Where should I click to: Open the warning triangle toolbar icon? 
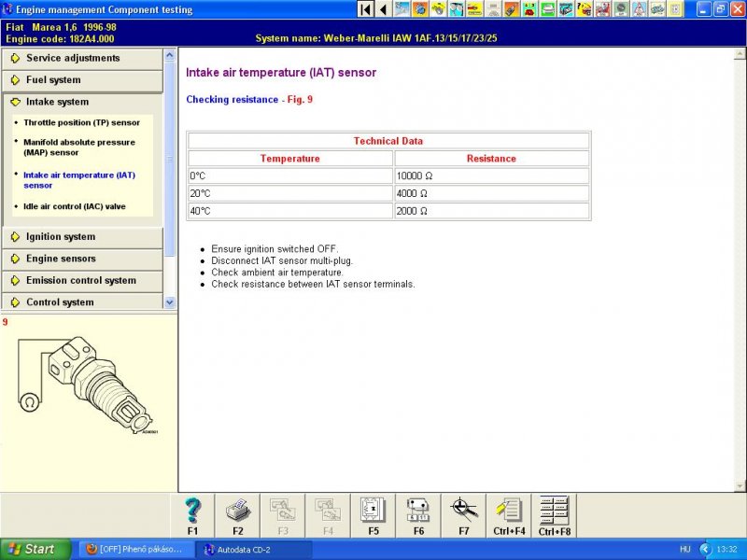coord(639,9)
